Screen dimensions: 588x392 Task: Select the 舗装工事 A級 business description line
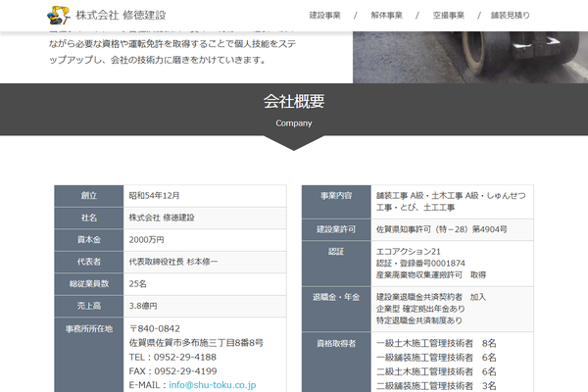[x=451, y=196]
